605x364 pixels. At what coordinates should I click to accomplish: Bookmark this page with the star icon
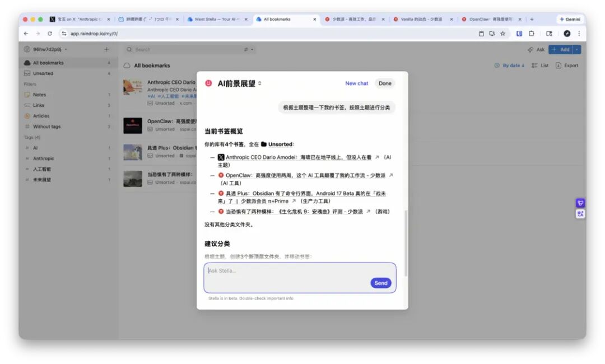502,34
